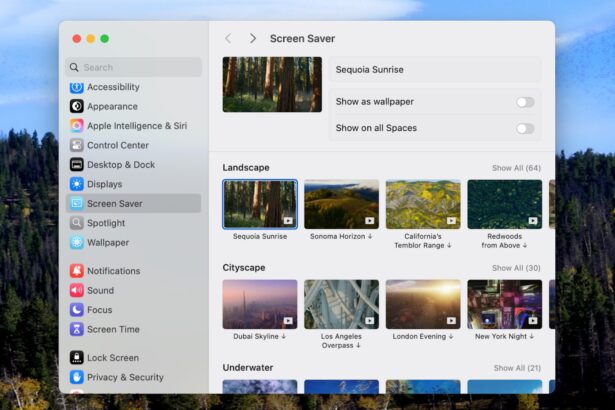Click the Control Center sidebar icon
615x410 pixels.
point(76,145)
